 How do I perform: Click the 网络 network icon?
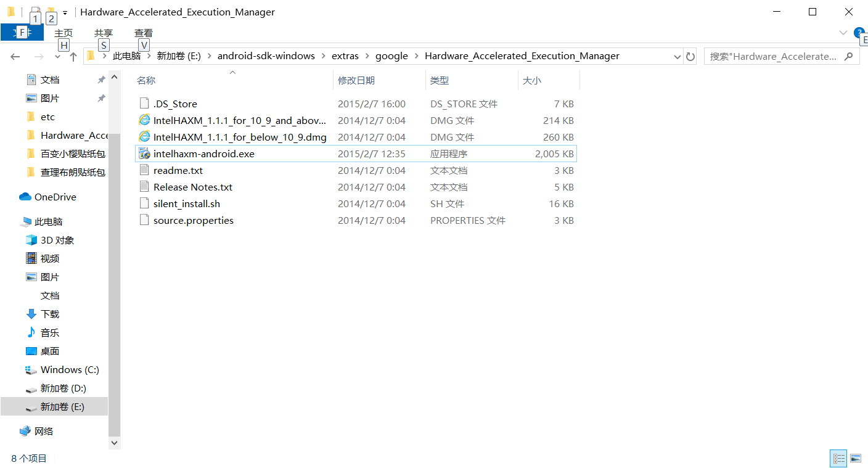pos(25,431)
